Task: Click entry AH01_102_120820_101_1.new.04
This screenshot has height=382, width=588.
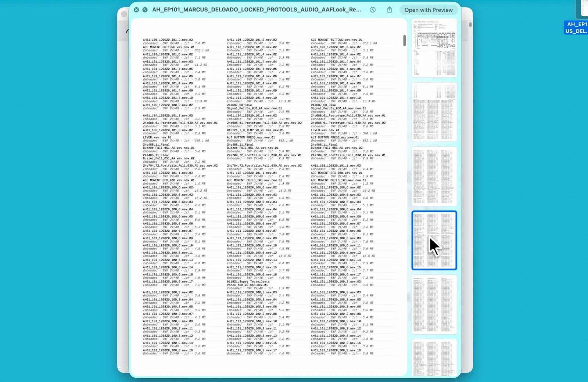Action: 252,173
